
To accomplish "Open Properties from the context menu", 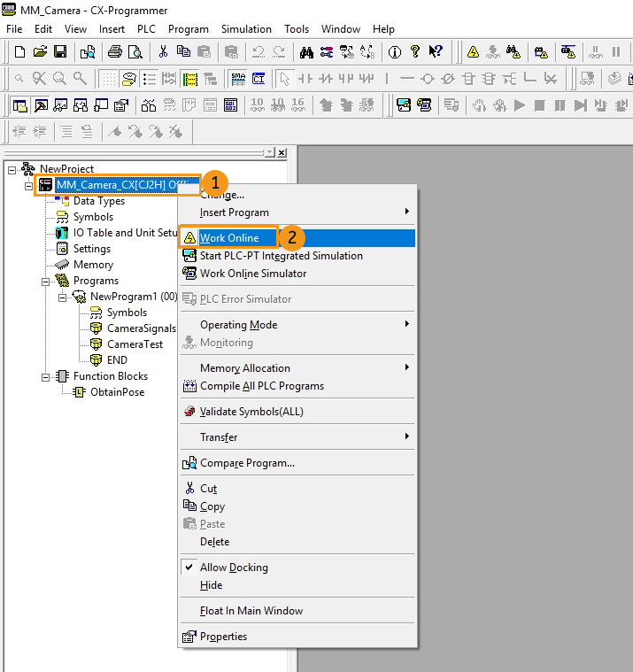I will pyautogui.click(x=223, y=637).
